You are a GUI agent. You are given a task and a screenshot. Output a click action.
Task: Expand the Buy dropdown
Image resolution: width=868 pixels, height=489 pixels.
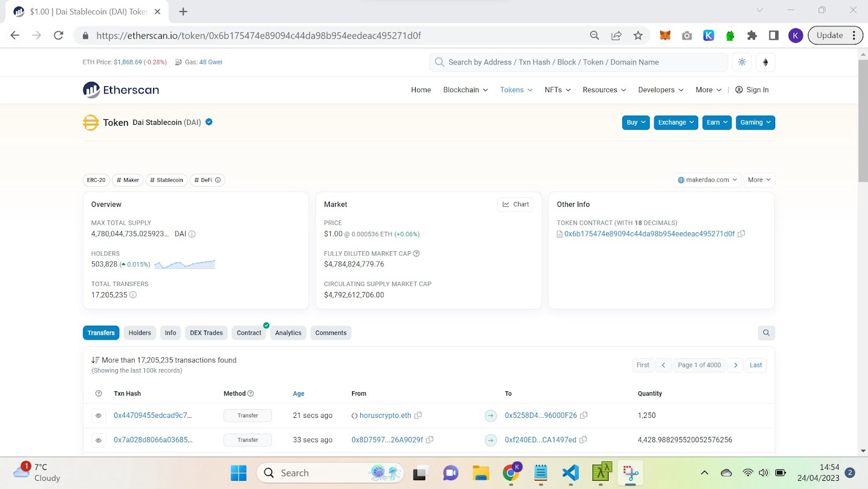(635, 123)
